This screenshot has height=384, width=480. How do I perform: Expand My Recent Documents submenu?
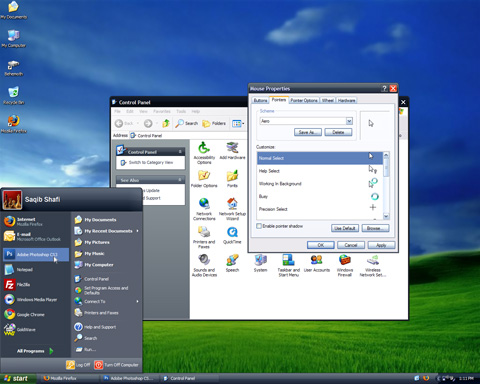pyautogui.click(x=107, y=231)
